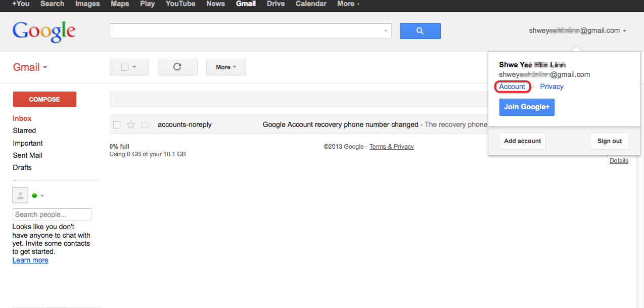This screenshot has height=308, width=644.
Task: Open News in the top bar
Action: [215, 4]
